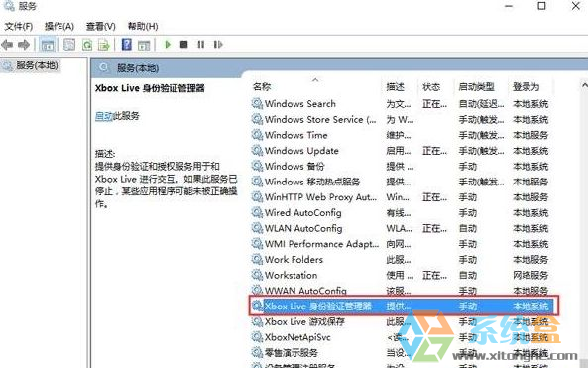The width and height of the screenshot is (588, 368).
Task: Restart the service with the restart icon
Action: click(218, 45)
